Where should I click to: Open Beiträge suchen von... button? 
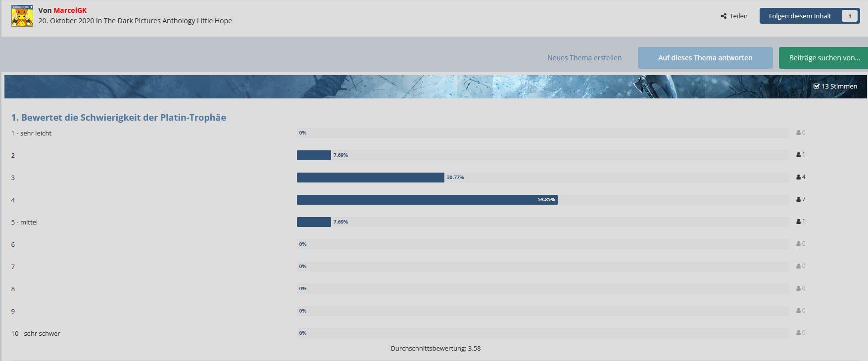click(824, 58)
